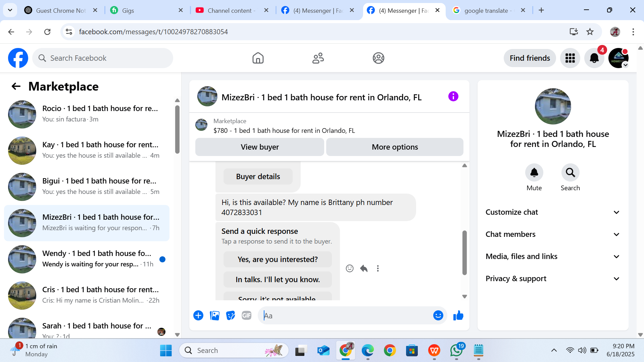This screenshot has height=362, width=644.
Task: Expand the Privacy & support section
Action: point(552,278)
